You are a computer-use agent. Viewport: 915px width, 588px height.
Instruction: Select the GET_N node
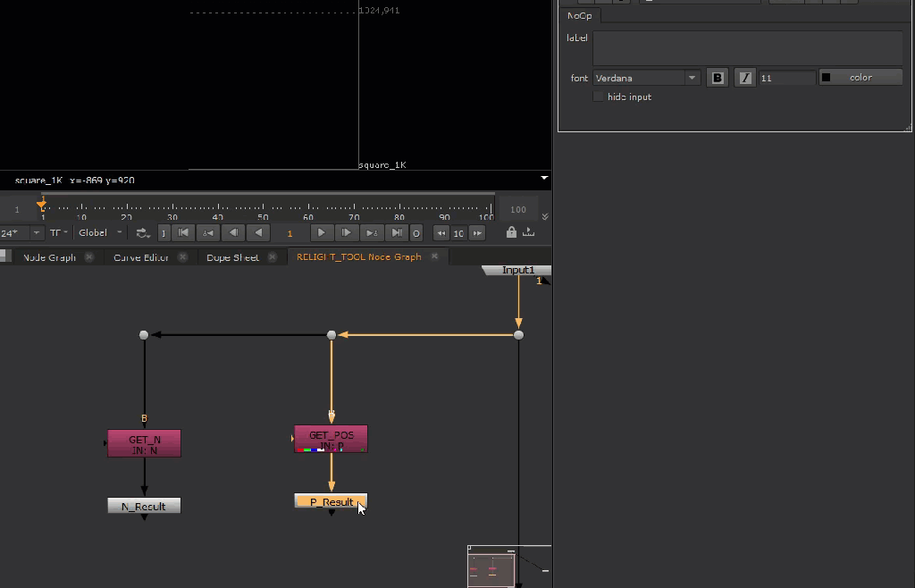click(144, 443)
